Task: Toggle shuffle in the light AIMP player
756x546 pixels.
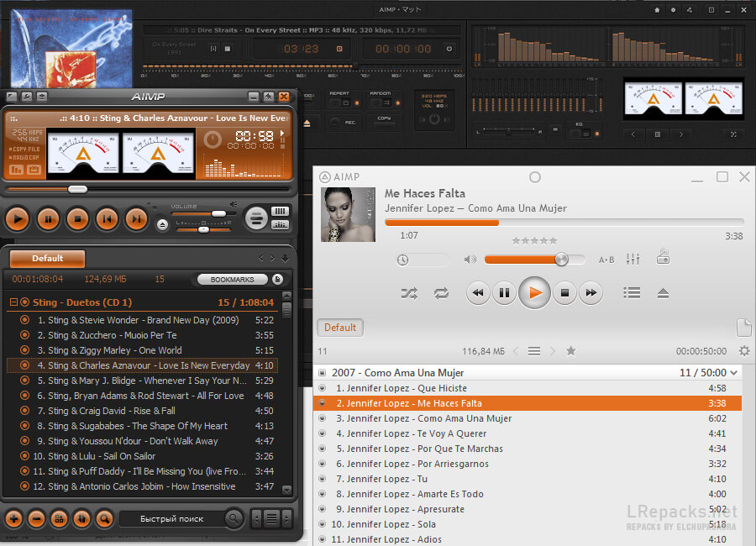Action: pos(409,293)
